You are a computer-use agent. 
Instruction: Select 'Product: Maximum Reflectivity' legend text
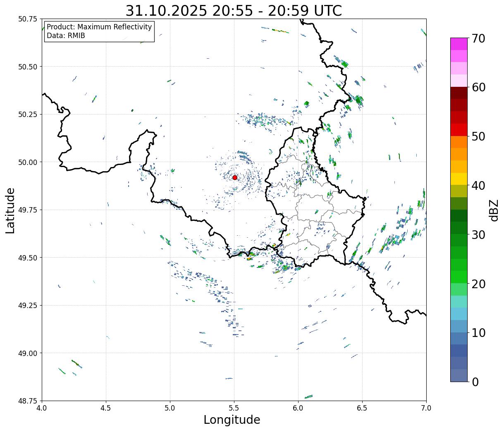(x=99, y=27)
